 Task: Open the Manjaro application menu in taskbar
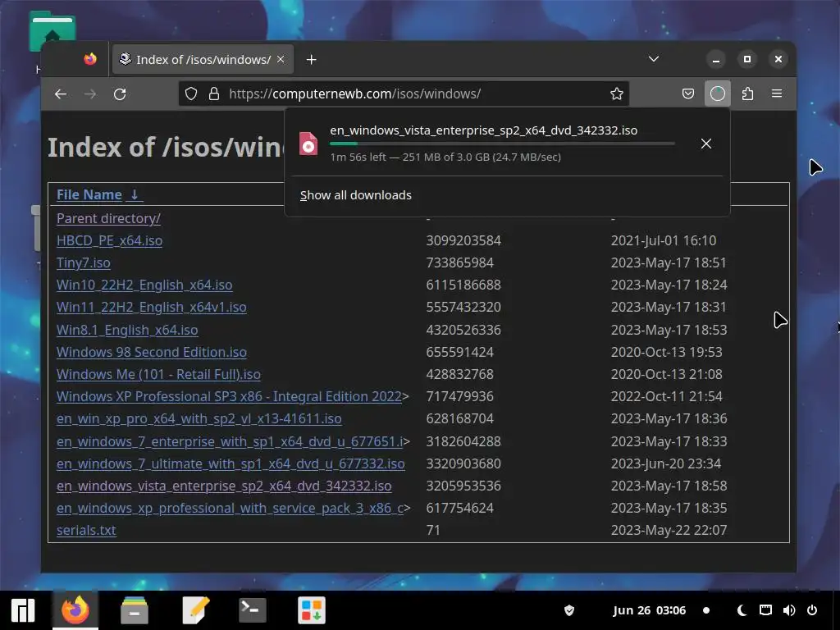click(x=22, y=610)
